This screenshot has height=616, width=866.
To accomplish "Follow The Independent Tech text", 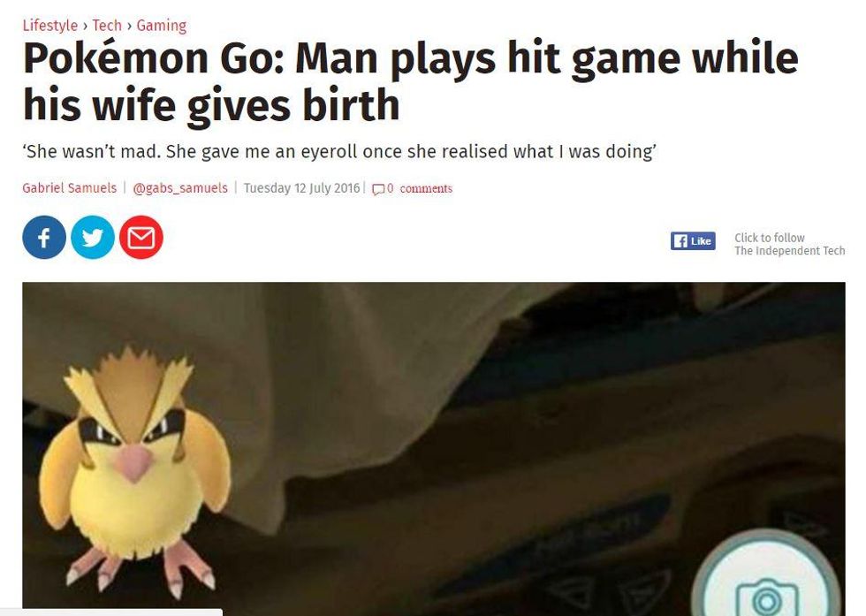I will coord(789,244).
